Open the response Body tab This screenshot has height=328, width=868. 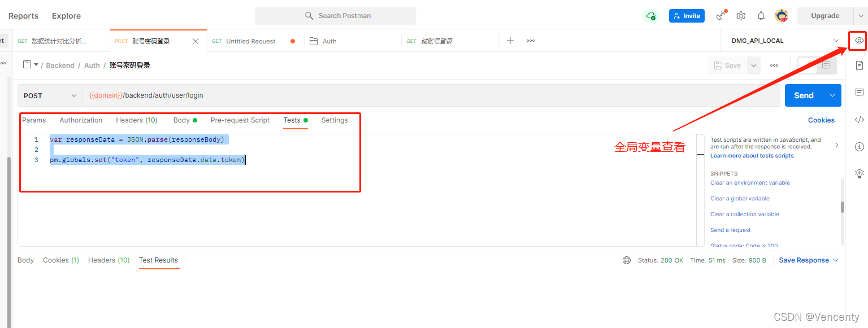point(25,260)
